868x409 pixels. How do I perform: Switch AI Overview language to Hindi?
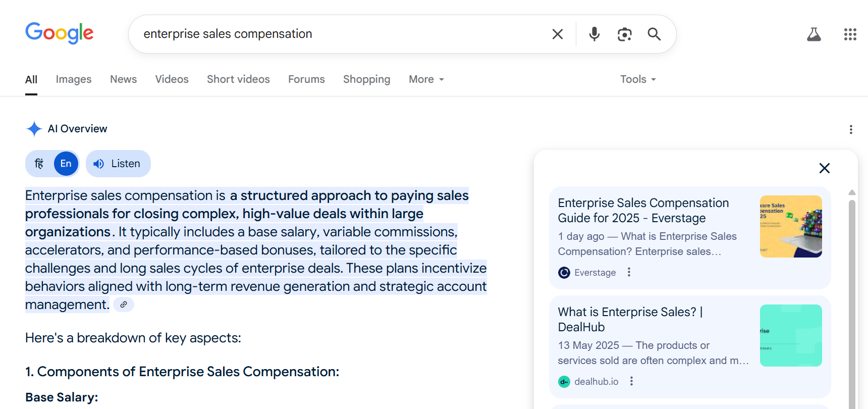(39, 164)
